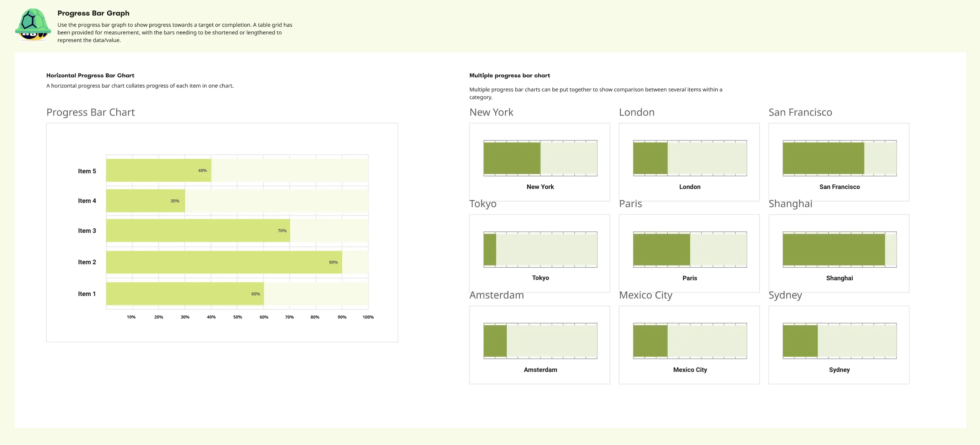Select the Item 1 progress bar at 60%
Image resolution: width=980 pixels, height=445 pixels.
click(185, 293)
